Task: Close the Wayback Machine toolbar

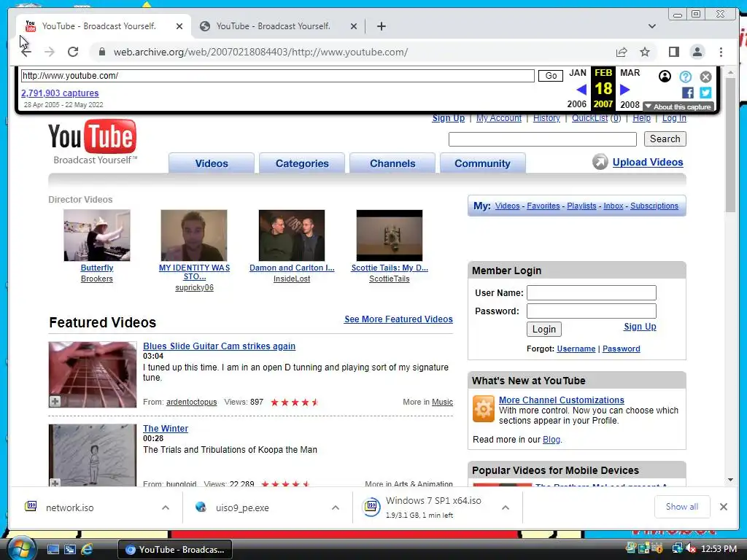Action: (706, 76)
